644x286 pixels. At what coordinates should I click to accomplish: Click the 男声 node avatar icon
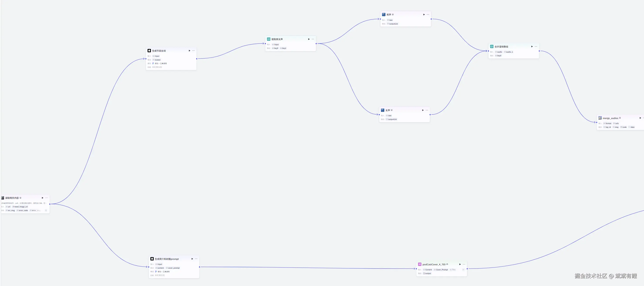[x=384, y=15]
